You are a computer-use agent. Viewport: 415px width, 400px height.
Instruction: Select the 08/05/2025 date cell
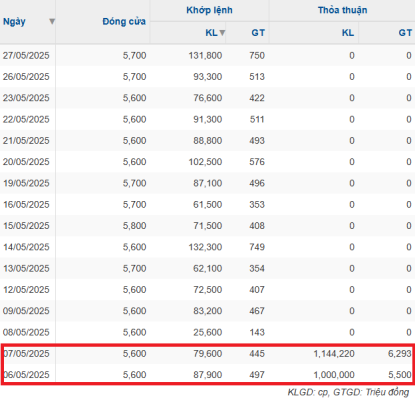[26, 332]
